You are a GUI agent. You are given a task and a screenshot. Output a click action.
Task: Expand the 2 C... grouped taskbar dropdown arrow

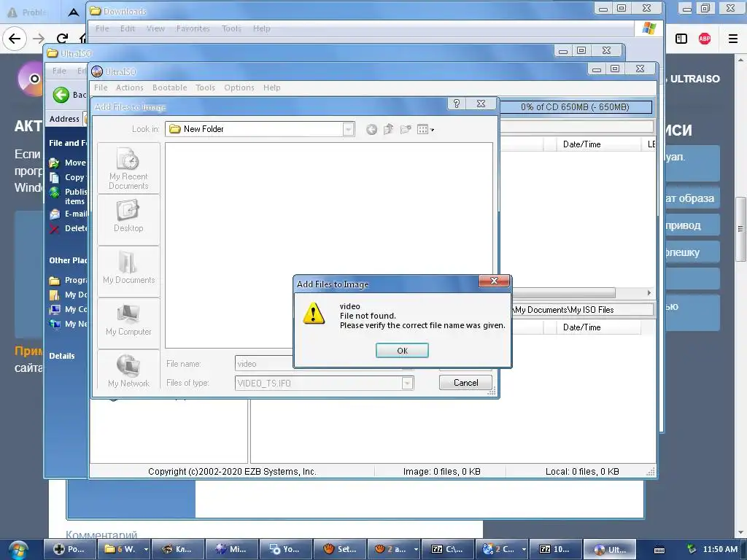524,550
